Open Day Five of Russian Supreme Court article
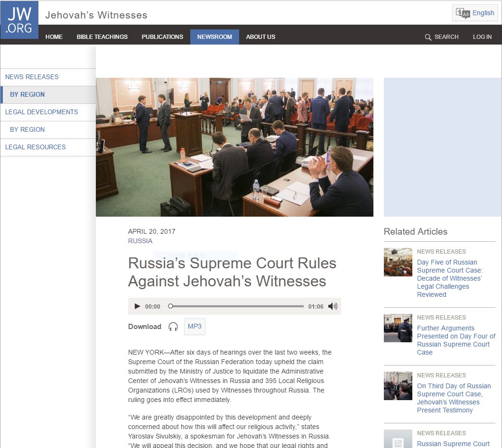 tap(449, 279)
